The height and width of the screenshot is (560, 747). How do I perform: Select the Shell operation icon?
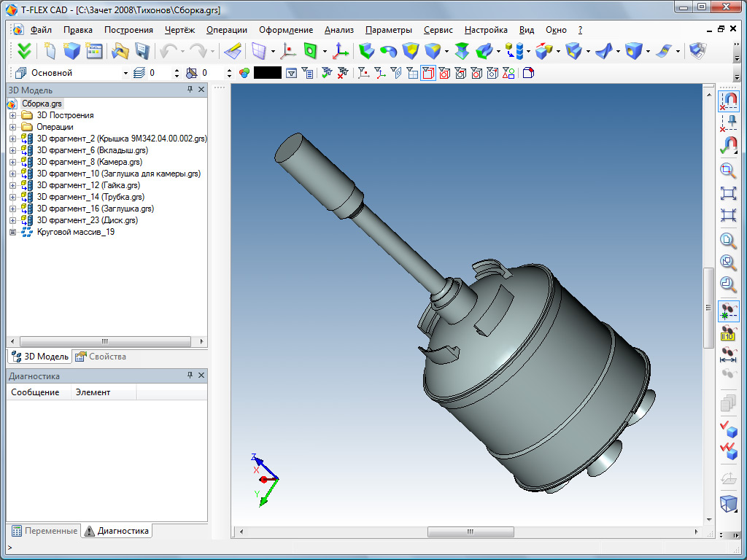[x=573, y=50]
